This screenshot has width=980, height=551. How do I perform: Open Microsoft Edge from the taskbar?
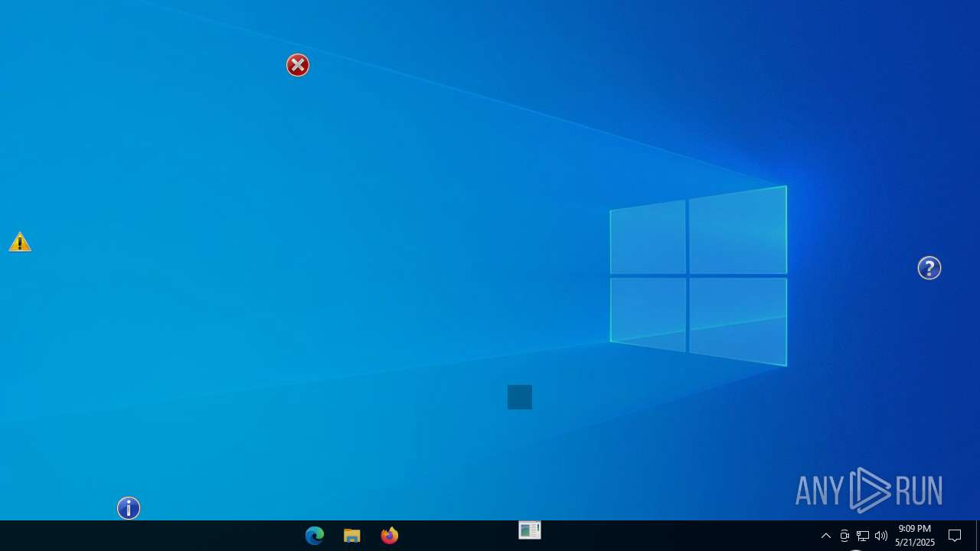[x=315, y=536]
